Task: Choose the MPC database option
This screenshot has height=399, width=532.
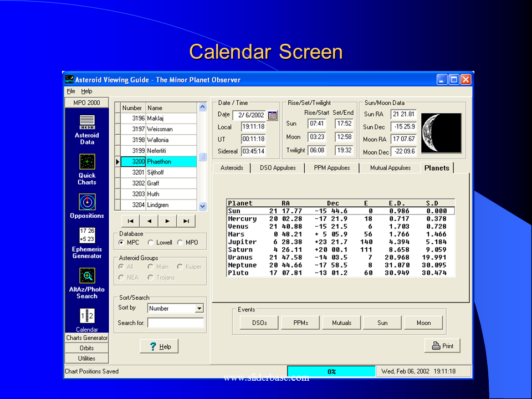Action: coord(121,243)
